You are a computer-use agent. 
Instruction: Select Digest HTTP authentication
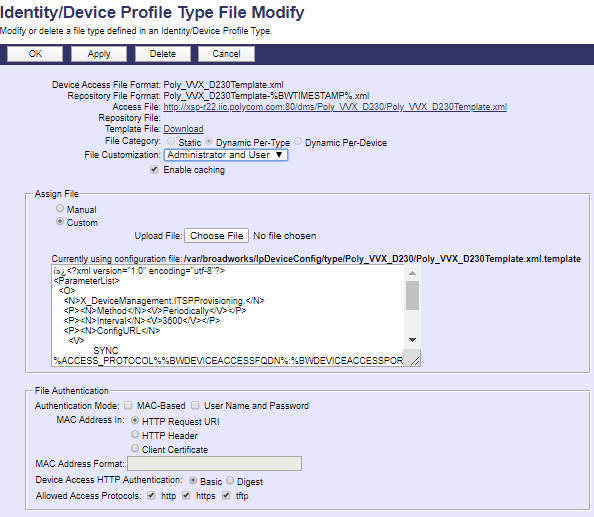pyautogui.click(x=230, y=480)
